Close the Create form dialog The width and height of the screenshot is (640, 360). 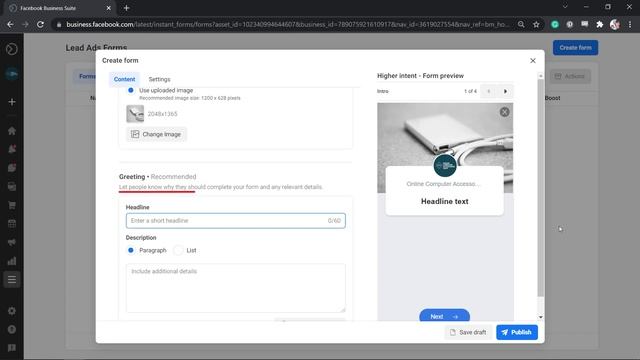(533, 61)
